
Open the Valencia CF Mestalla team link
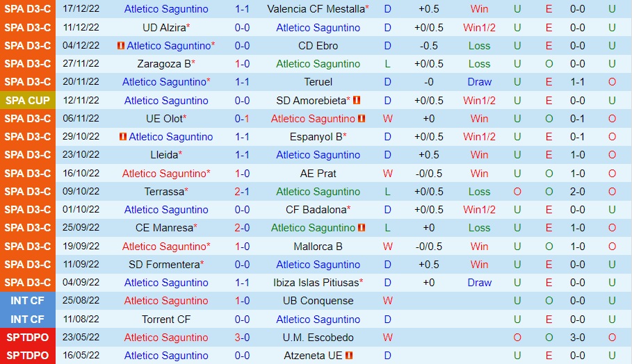click(x=316, y=9)
